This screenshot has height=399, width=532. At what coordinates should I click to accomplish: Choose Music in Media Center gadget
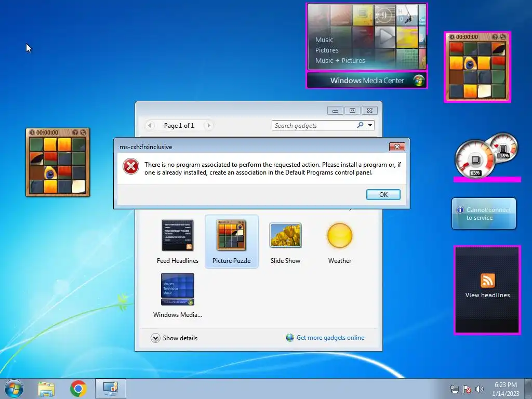tap(324, 39)
